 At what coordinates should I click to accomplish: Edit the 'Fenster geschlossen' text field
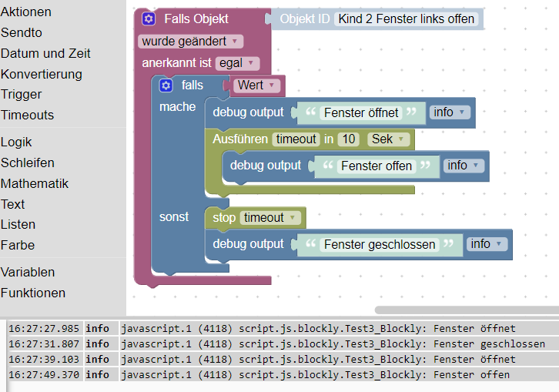click(x=380, y=245)
